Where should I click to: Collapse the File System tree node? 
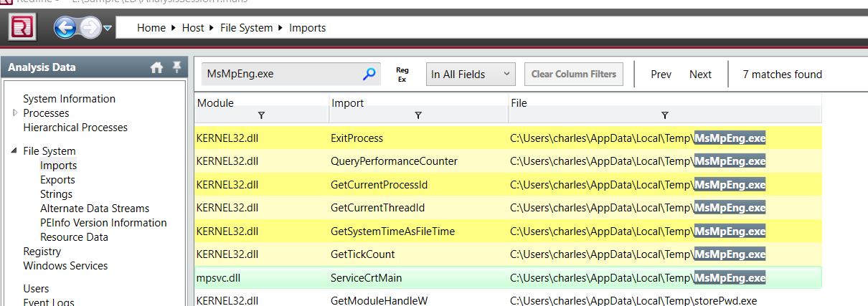(15, 151)
